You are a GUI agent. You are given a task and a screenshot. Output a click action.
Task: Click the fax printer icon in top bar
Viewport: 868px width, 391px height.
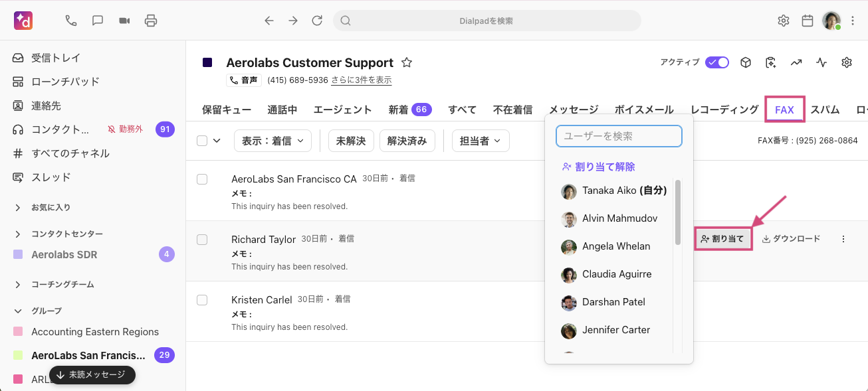click(x=151, y=21)
